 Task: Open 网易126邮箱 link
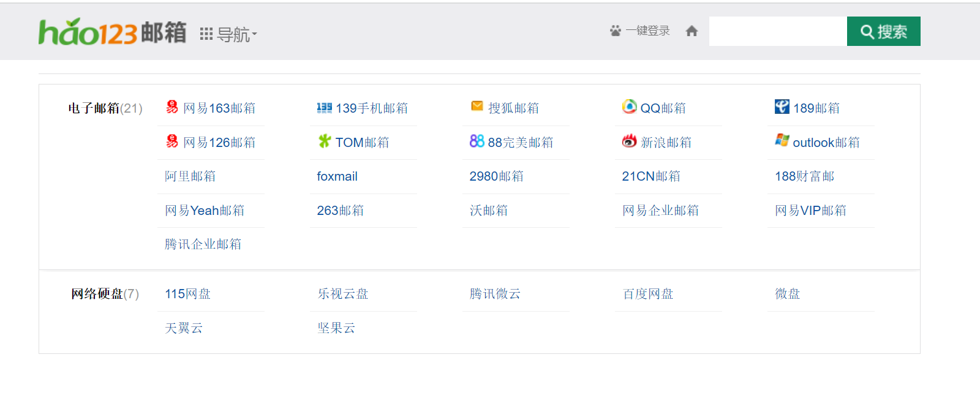(219, 143)
